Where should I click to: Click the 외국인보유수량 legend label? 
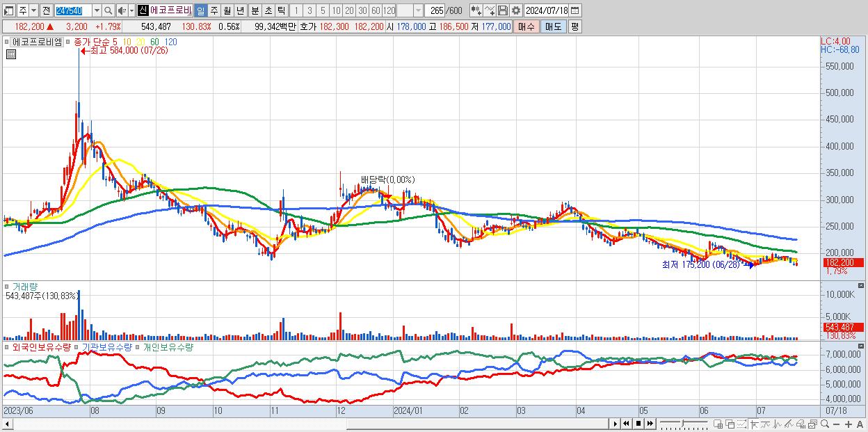(x=41, y=346)
